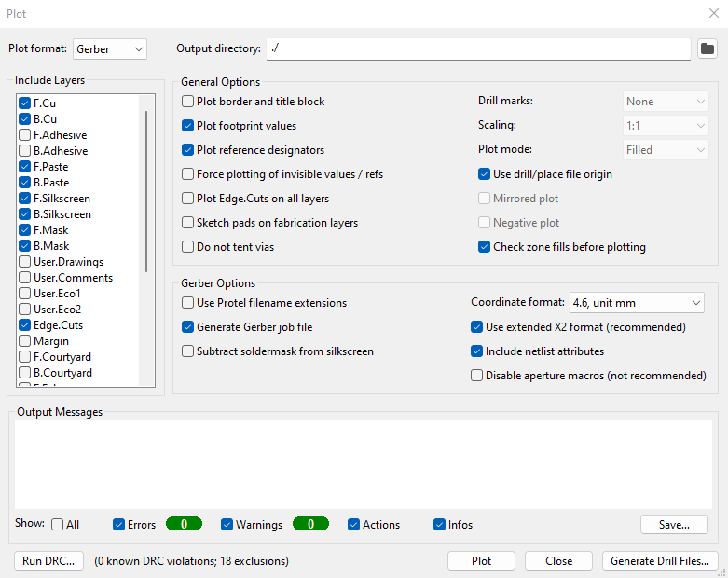
Task: Check Show All messages
Action: tap(58, 525)
